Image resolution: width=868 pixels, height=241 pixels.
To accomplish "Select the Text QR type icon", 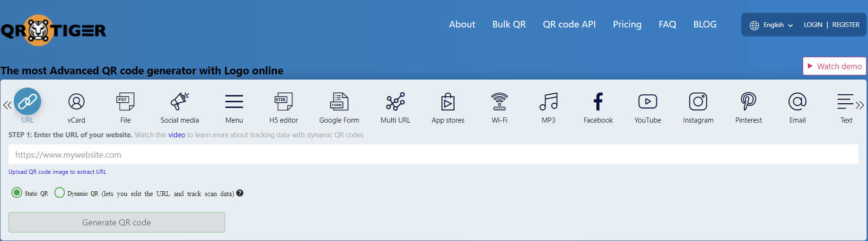I will point(845,101).
